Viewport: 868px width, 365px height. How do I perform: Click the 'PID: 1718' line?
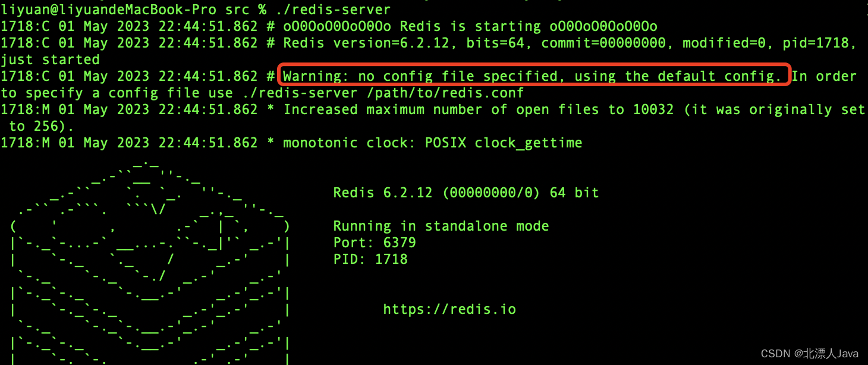pyautogui.click(x=370, y=259)
